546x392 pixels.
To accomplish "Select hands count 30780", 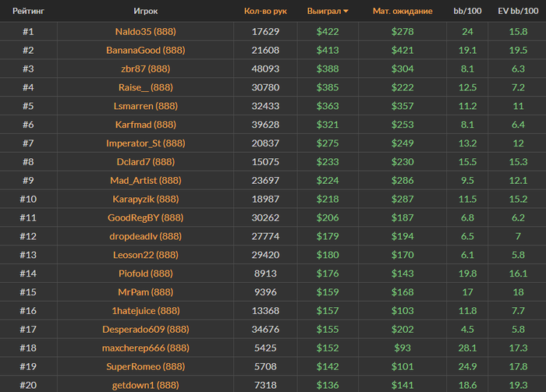I will point(265,87).
